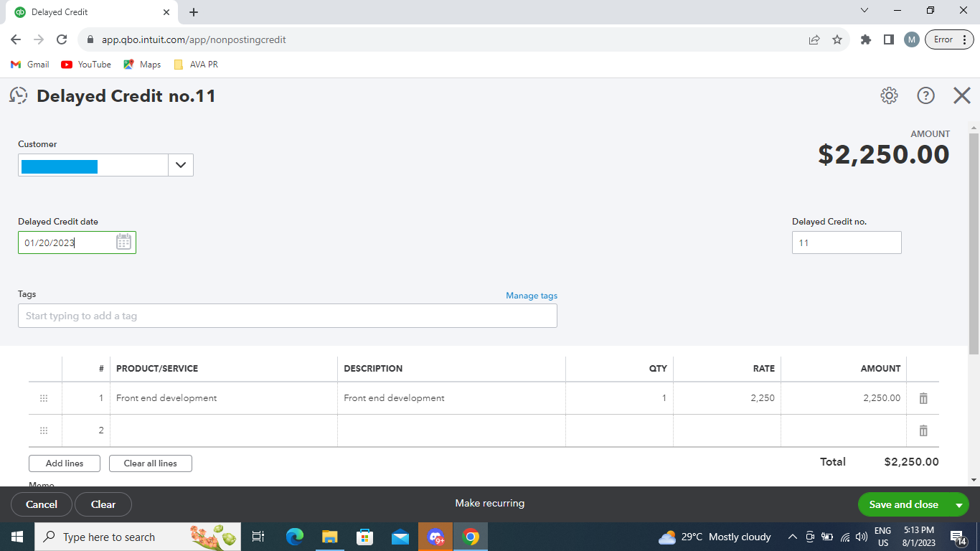Click the Total $2,250.00 value

tap(911, 462)
